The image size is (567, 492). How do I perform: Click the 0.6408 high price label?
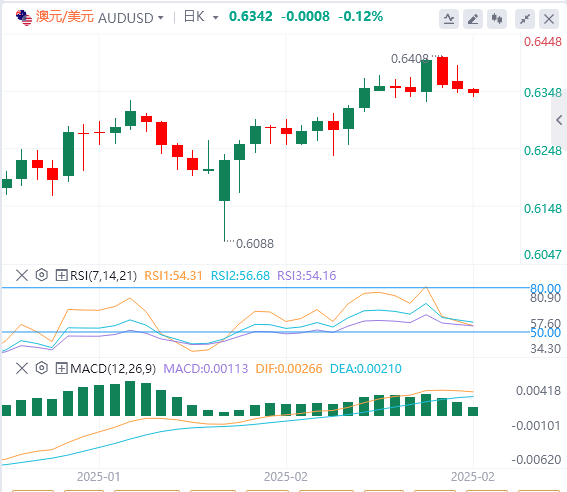(410, 59)
